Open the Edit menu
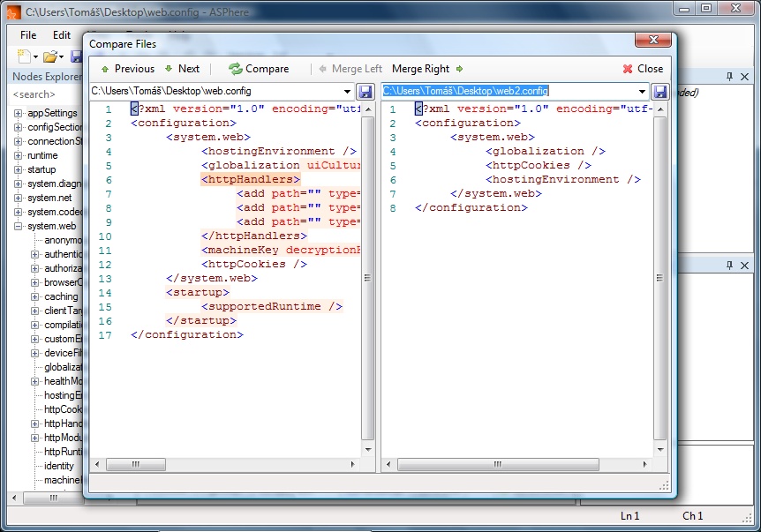The height and width of the screenshot is (532, 761). 62,35
